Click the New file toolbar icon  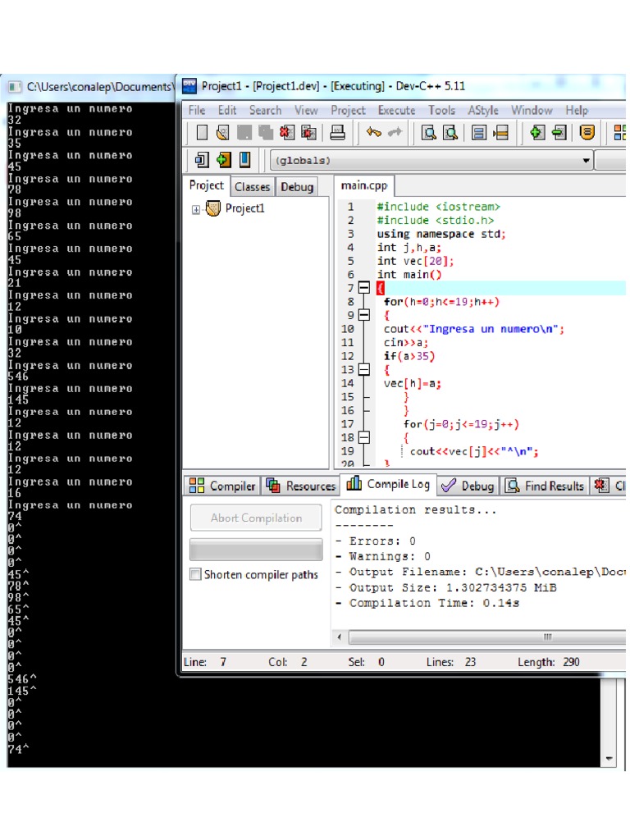pyautogui.click(x=201, y=133)
